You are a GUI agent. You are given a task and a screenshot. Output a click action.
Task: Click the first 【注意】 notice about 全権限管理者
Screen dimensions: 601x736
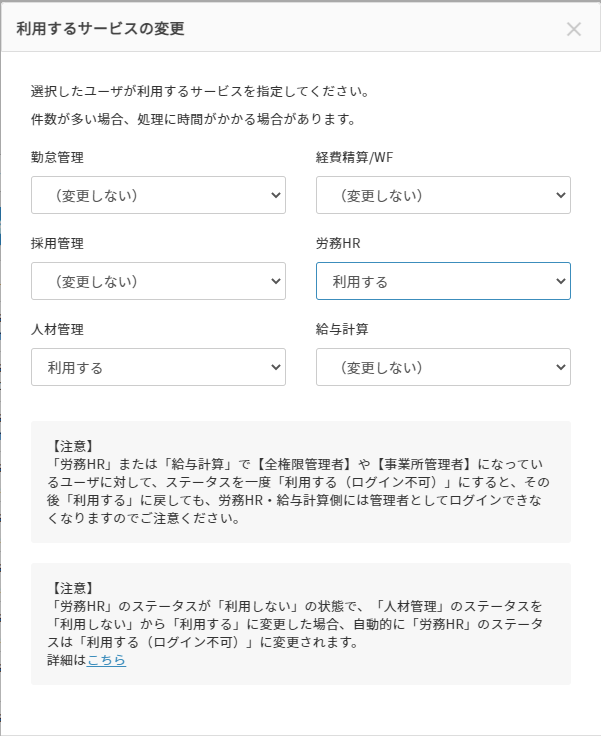pyautogui.click(x=300, y=482)
